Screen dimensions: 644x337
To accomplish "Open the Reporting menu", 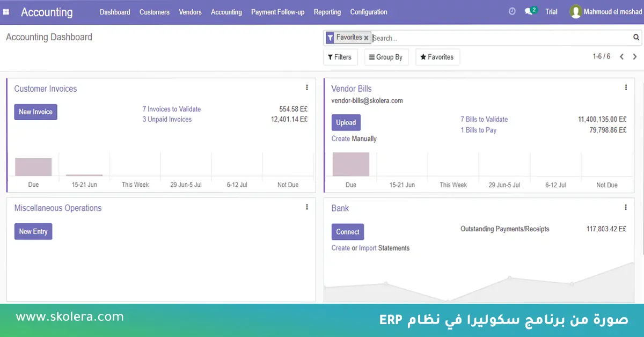I will (327, 12).
